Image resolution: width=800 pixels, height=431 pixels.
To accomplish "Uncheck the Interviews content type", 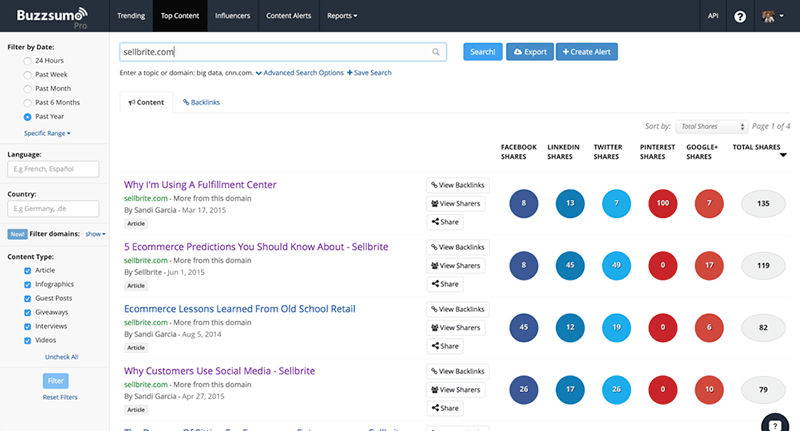I will pyautogui.click(x=28, y=326).
